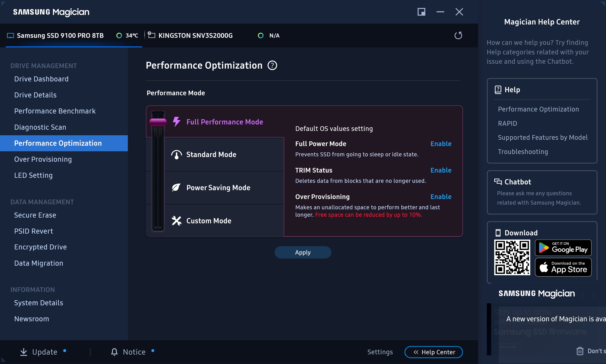
Task: Select Custom Mode option
Action: (209, 221)
